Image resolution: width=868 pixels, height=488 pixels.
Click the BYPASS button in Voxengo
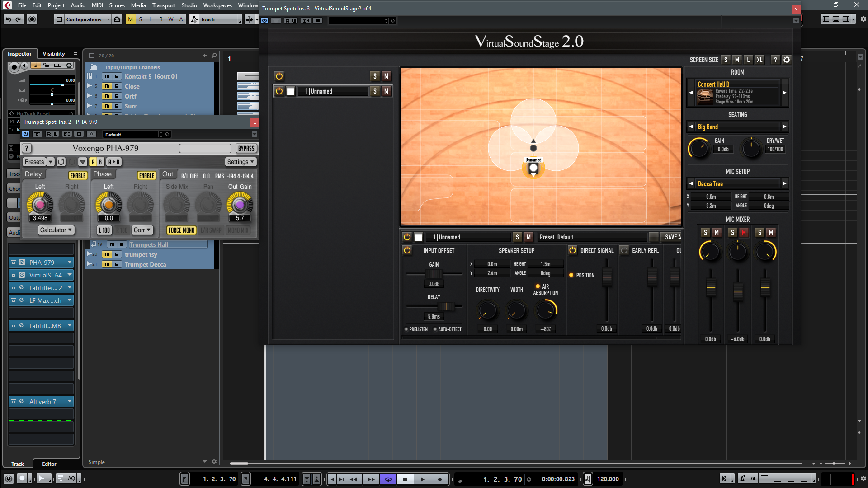(x=246, y=149)
